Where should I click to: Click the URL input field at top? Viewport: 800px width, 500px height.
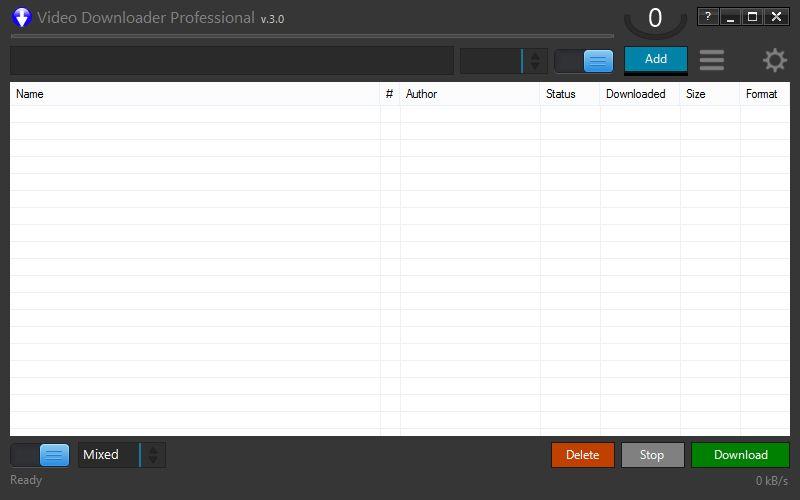(232, 60)
